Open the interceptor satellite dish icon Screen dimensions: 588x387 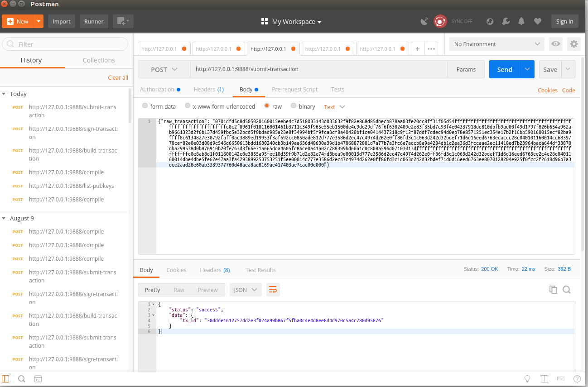(424, 21)
